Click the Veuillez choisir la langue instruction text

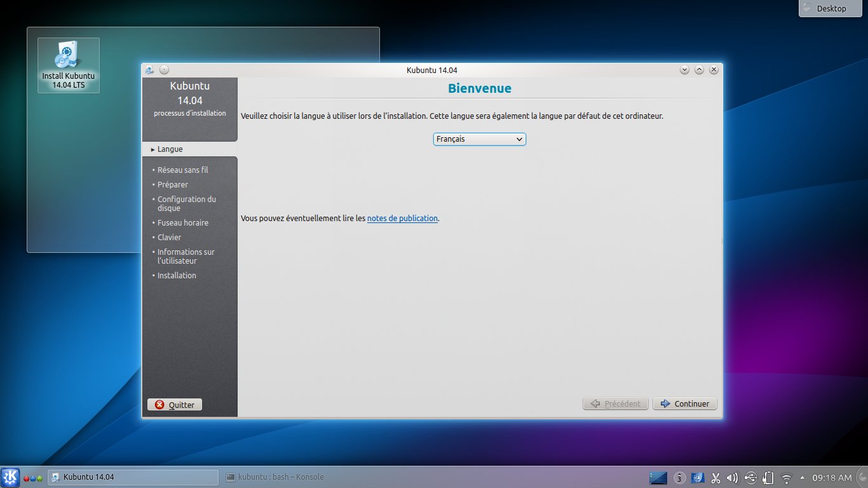[x=452, y=116]
